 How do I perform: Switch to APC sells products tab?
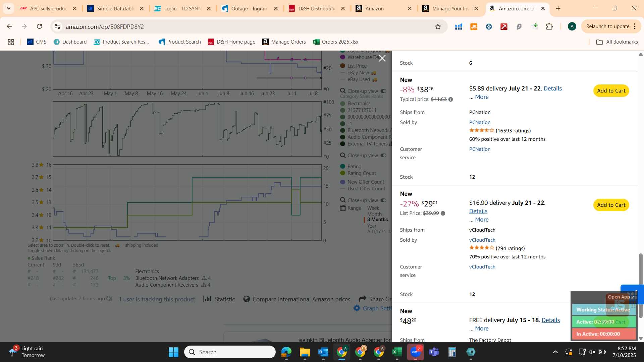[49, 8]
